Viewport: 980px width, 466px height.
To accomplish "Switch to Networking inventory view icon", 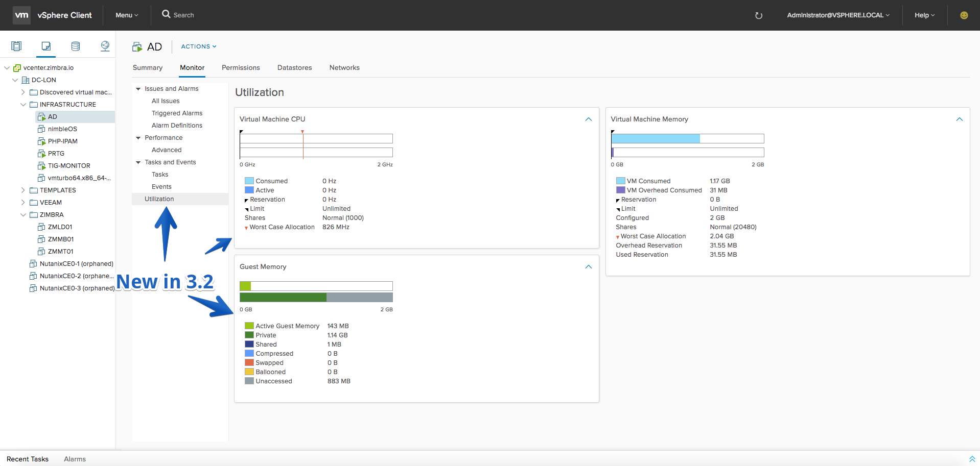I will [105, 46].
